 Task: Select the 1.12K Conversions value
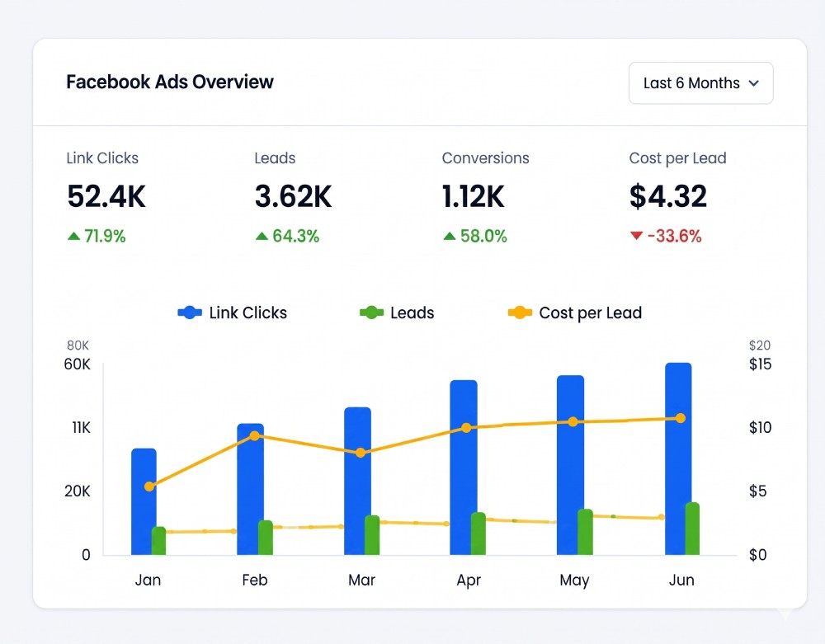tap(473, 196)
